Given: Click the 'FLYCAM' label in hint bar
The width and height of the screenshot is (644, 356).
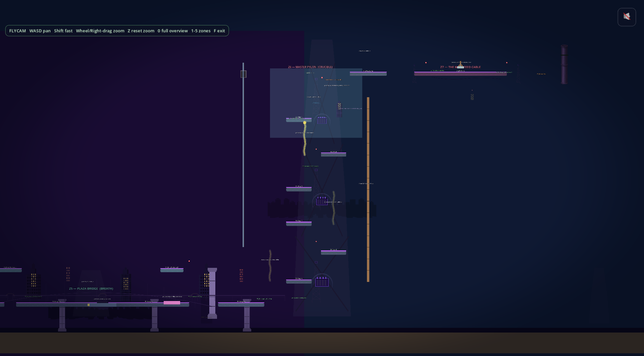Looking at the screenshot, I should (x=17, y=31).
